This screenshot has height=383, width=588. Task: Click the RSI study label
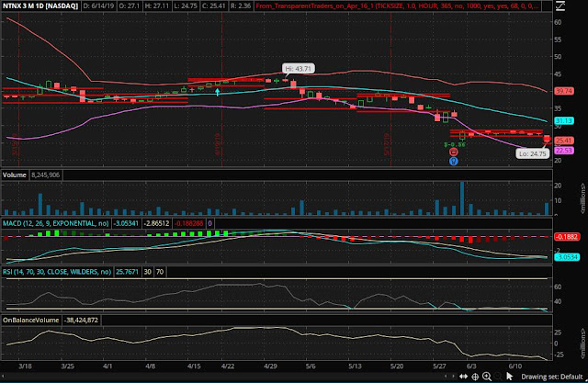pos(57,272)
